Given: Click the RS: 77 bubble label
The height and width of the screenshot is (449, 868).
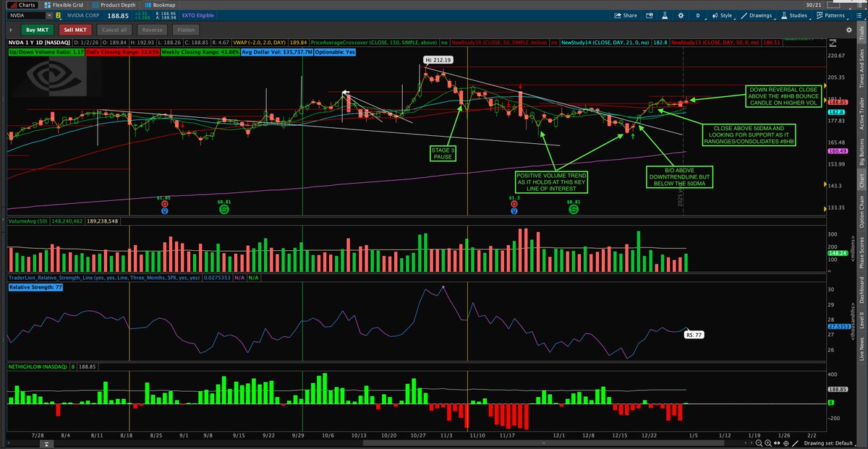Looking at the screenshot, I should tap(694, 335).
